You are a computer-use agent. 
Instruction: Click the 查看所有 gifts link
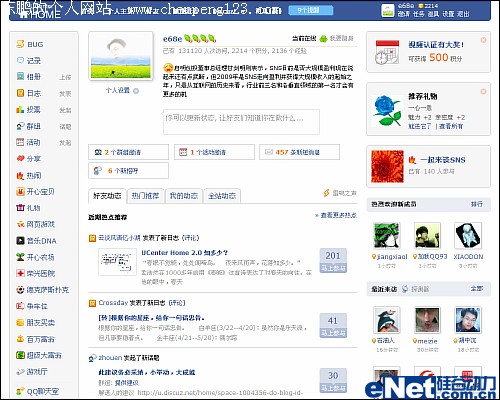[451, 126]
